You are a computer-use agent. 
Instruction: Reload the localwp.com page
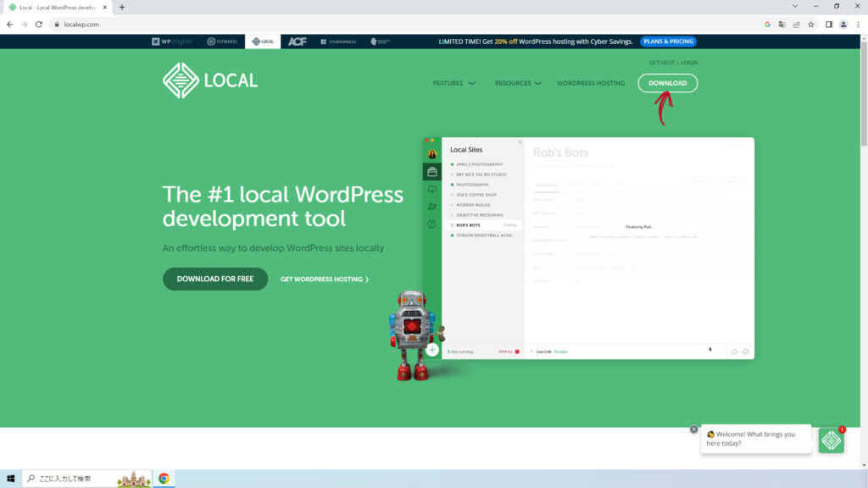(39, 25)
